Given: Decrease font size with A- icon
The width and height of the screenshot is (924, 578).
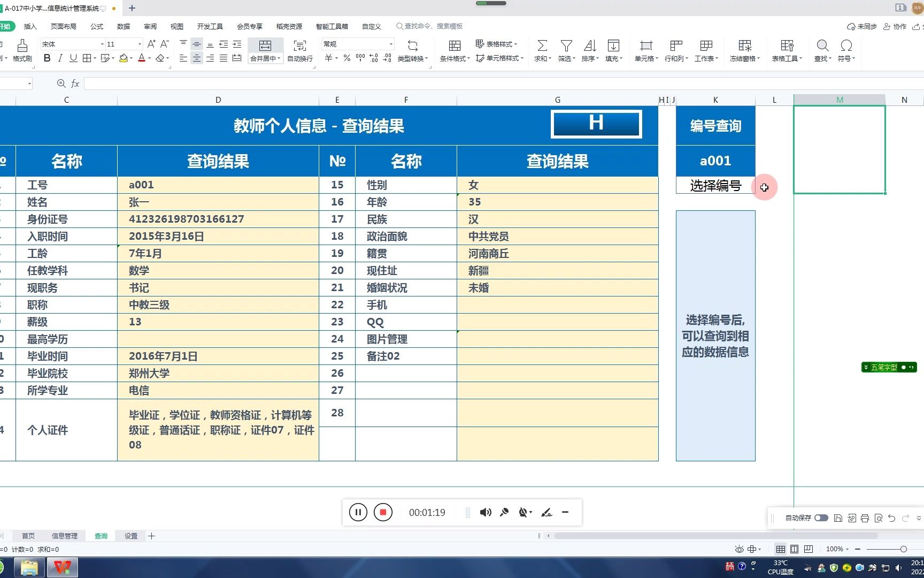Looking at the screenshot, I should coord(165,44).
